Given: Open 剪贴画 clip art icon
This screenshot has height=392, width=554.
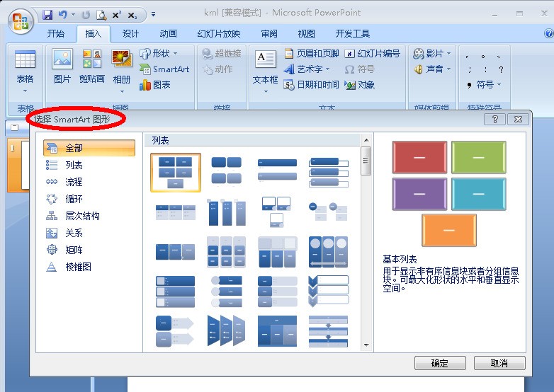Looking at the screenshot, I should [92, 67].
